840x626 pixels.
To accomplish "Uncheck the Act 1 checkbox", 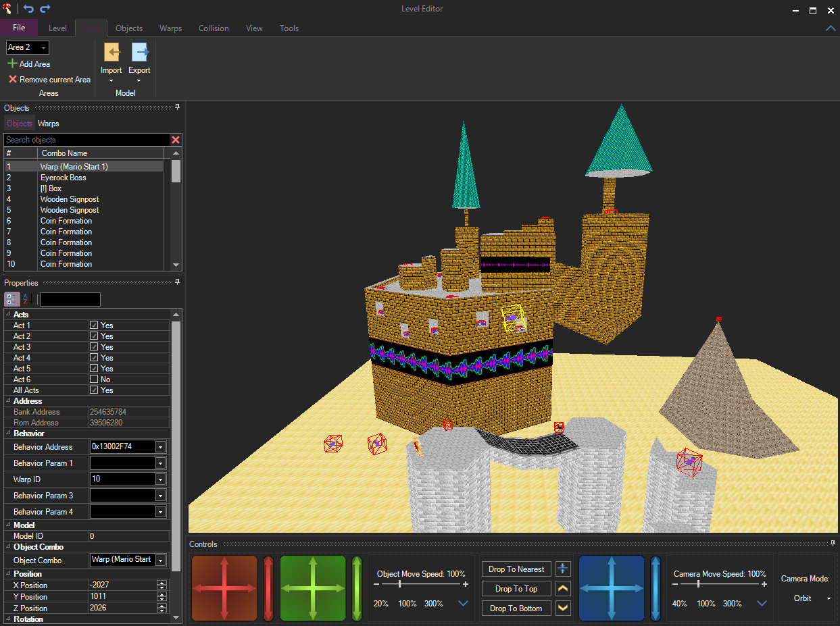I will [94, 325].
